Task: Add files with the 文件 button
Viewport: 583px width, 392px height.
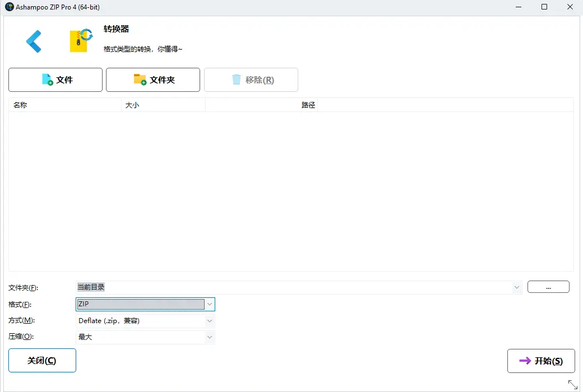Action: point(55,80)
